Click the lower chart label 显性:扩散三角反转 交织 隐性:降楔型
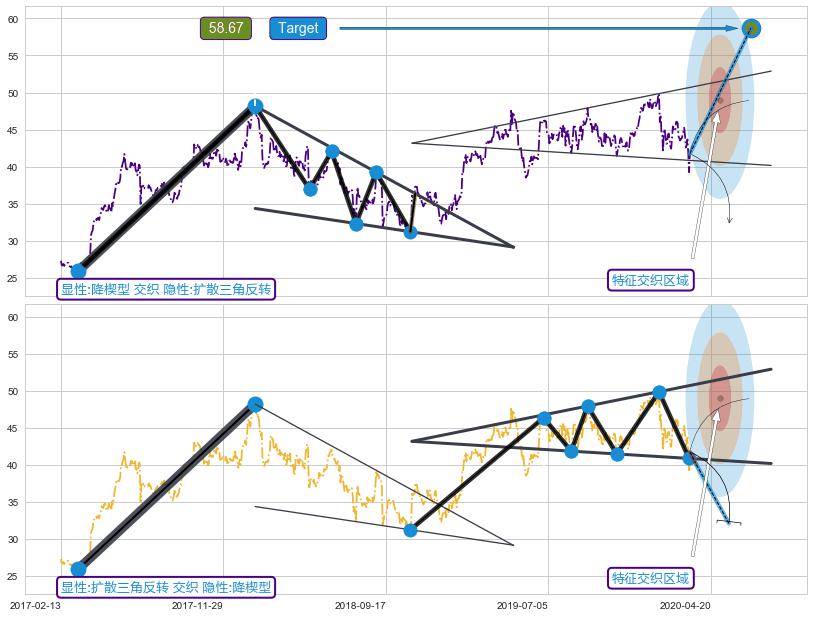Screen dimensions: 813x617 click(x=166, y=587)
